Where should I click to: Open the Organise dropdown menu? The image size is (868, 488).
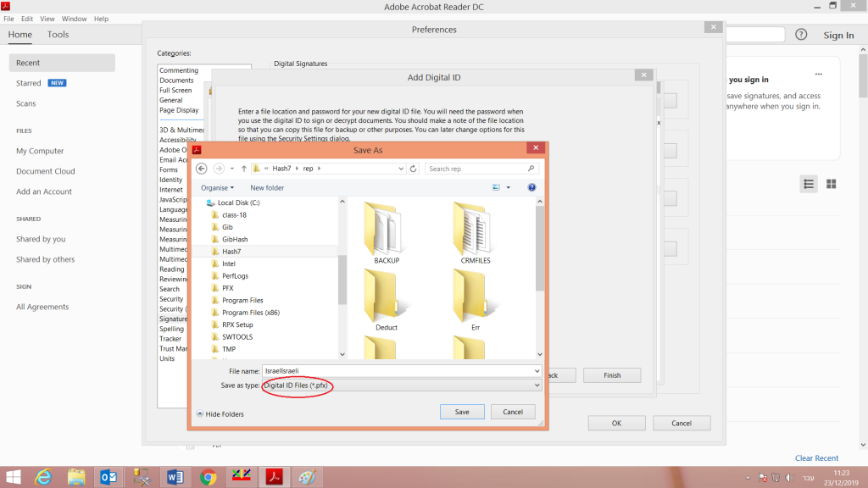tap(217, 187)
